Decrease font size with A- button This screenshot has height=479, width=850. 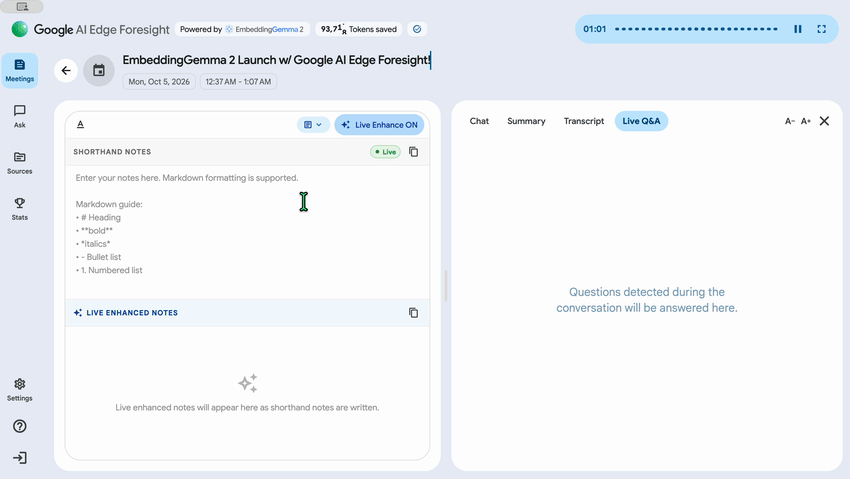coord(790,121)
